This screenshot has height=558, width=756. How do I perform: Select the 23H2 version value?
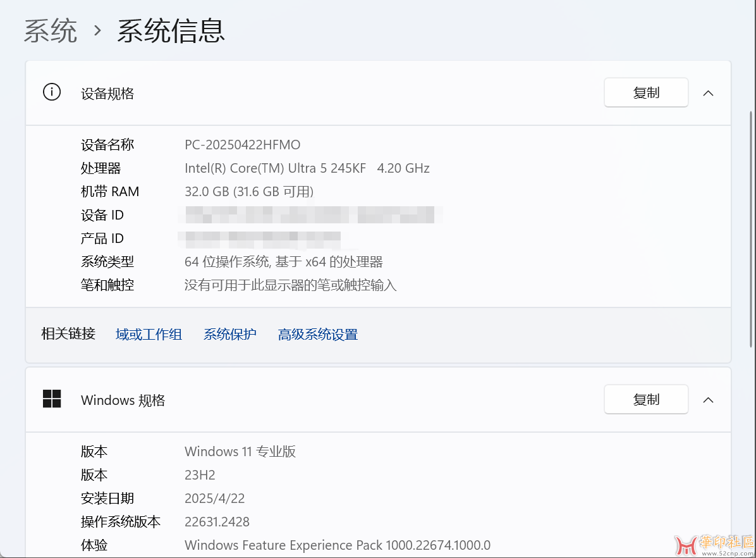click(x=200, y=475)
